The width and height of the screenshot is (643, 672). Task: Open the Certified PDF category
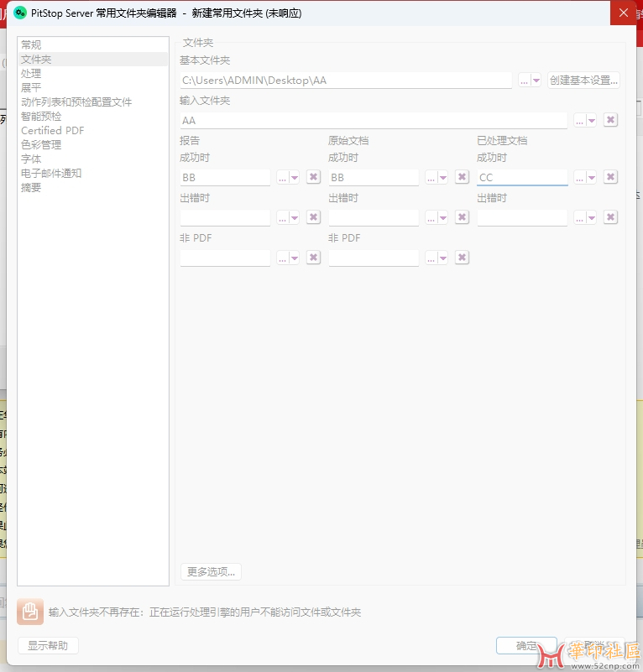point(52,131)
